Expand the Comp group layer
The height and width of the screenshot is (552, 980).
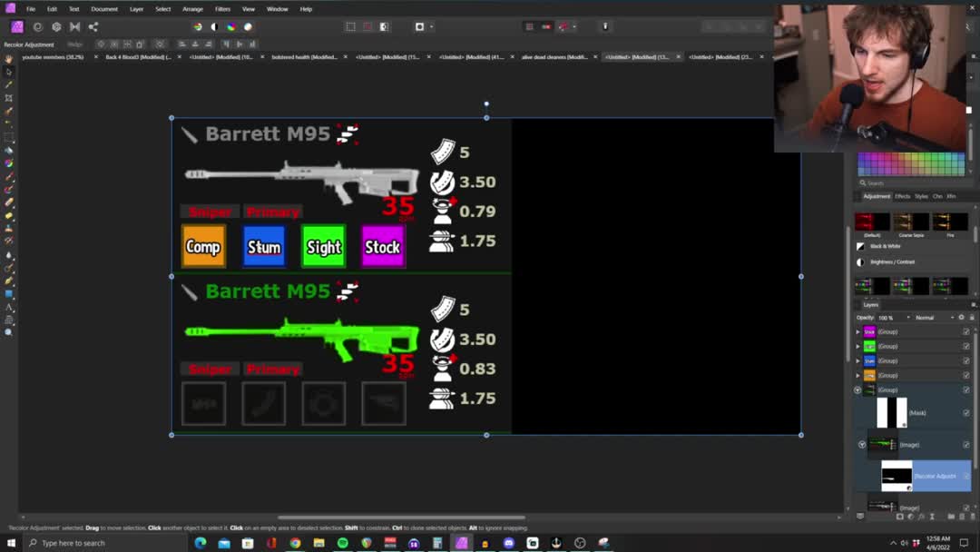(x=857, y=376)
